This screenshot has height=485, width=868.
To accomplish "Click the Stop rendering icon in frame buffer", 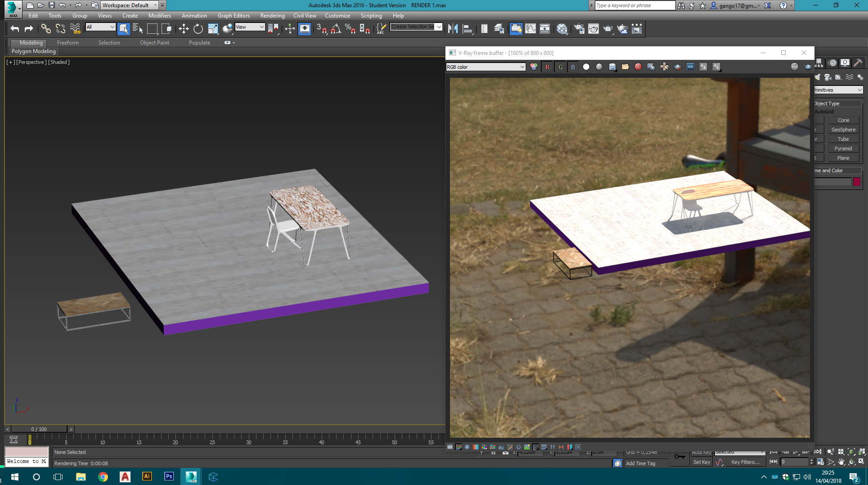I will (795, 67).
